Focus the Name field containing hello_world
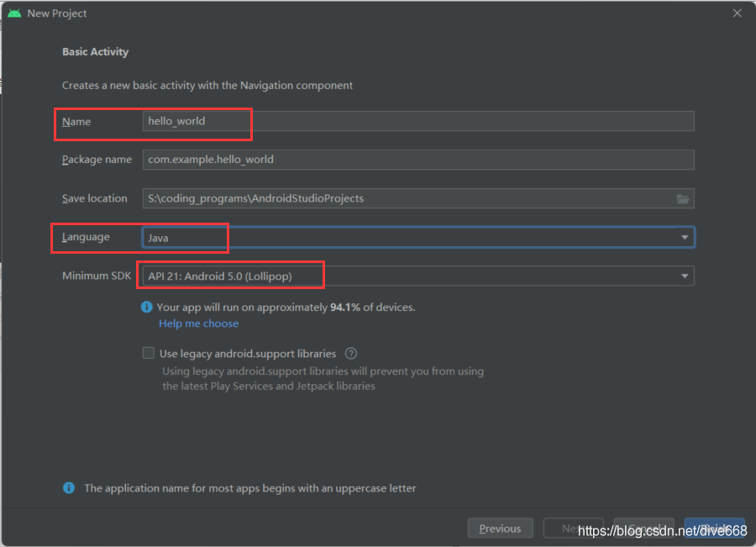756x547 pixels. click(x=418, y=121)
